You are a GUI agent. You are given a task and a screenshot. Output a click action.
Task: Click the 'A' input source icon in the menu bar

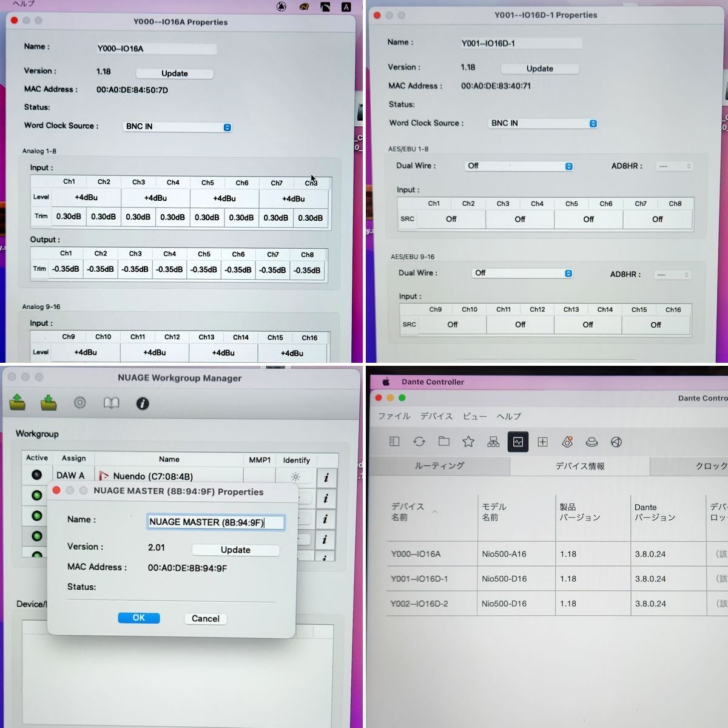(346, 7)
